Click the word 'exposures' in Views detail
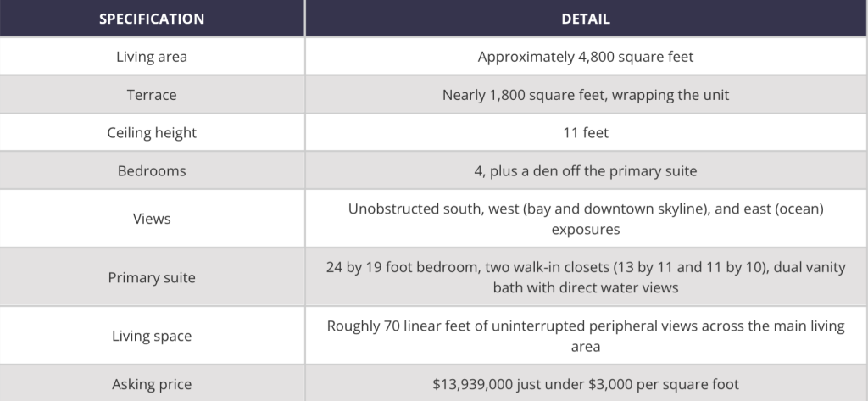The height and width of the screenshot is (401, 868). (586, 229)
